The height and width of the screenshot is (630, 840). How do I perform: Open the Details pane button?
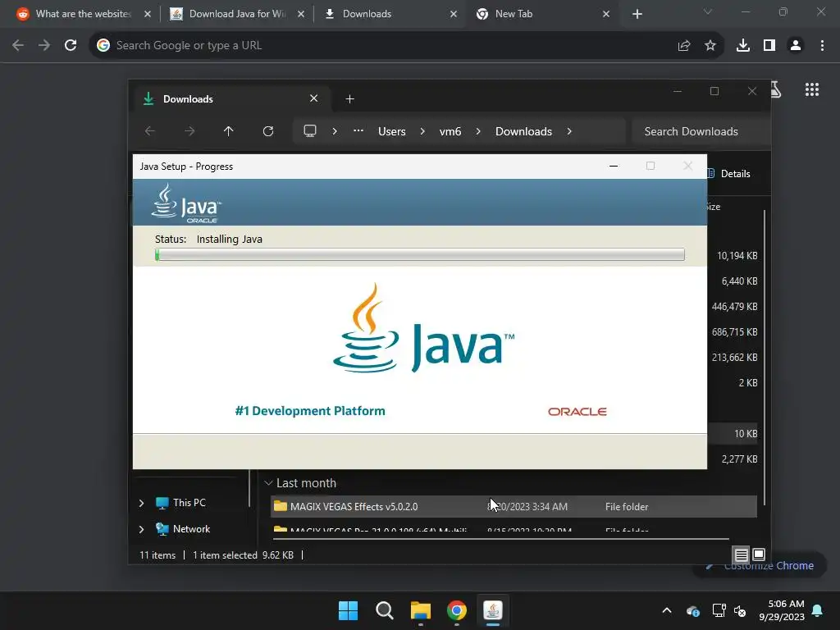pyautogui.click(x=731, y=174)
